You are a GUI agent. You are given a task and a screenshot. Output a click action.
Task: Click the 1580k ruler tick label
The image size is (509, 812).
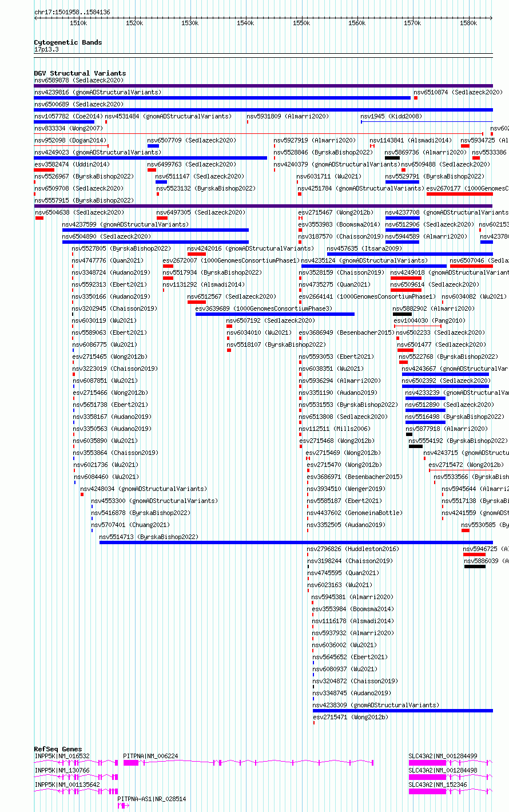(x=468, y=23)
